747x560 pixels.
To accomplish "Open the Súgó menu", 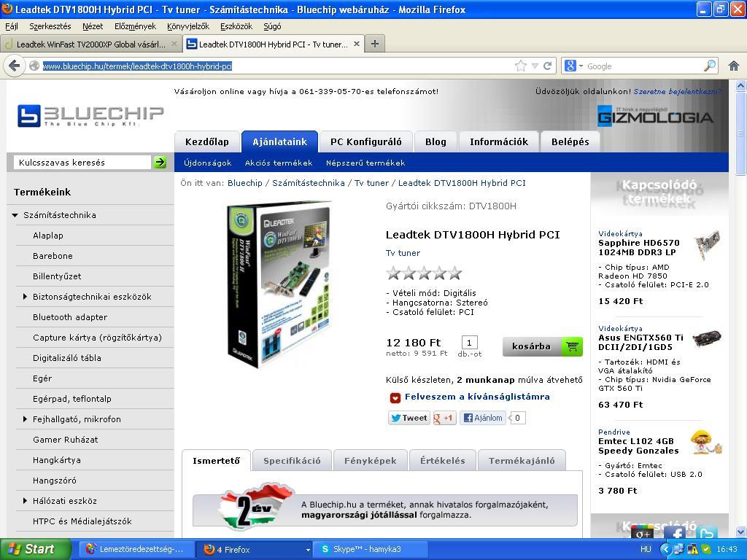I will (x=273, y=26).
